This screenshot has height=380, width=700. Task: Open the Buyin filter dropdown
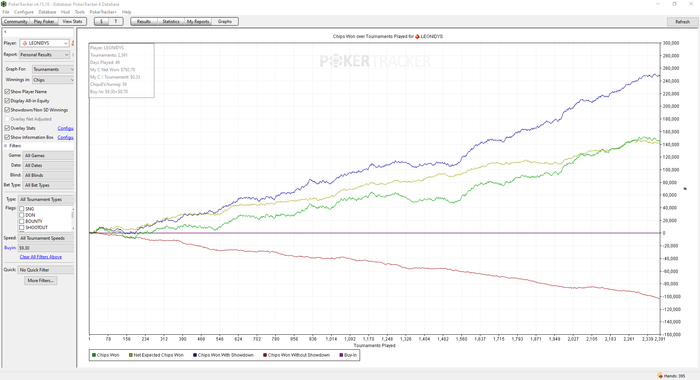coord(46,248)
